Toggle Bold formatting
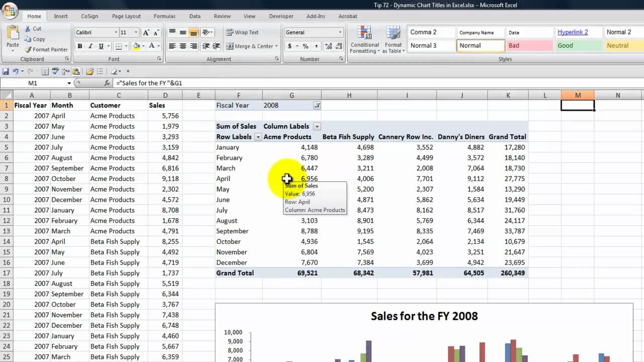The width and height of the screenshot is (644, 362). (79, 46)
